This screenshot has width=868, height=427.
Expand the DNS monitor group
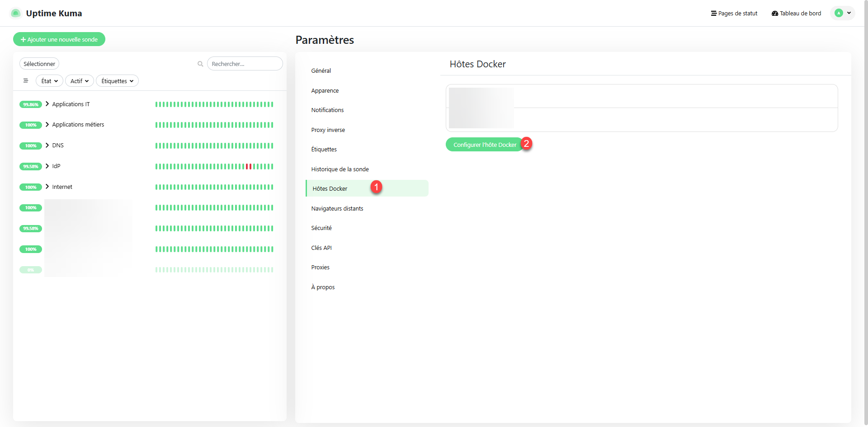pos(47,145)
